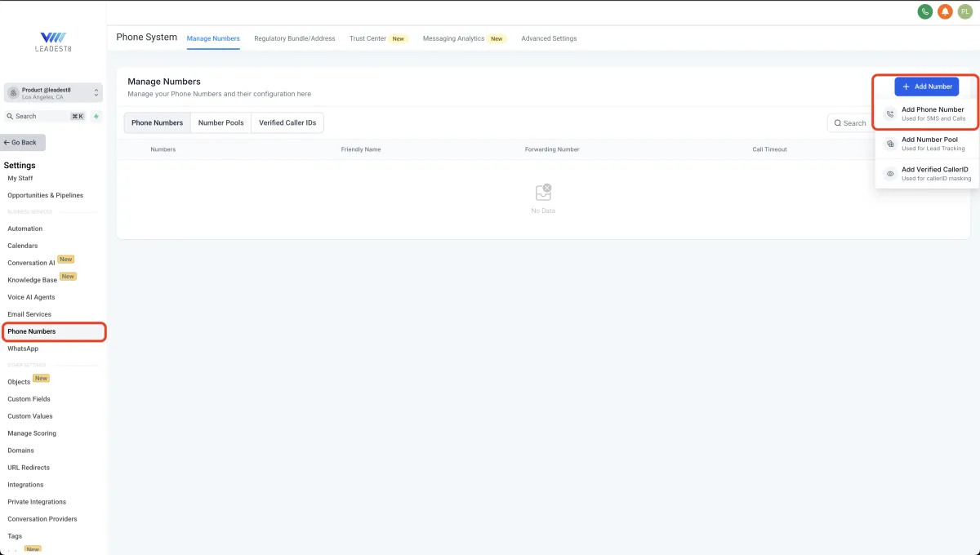Image resolution: width=980 pixels, height=555 pixels.
Task: Choose Add Verified CallerID option
Action: [x=926, y=174]
